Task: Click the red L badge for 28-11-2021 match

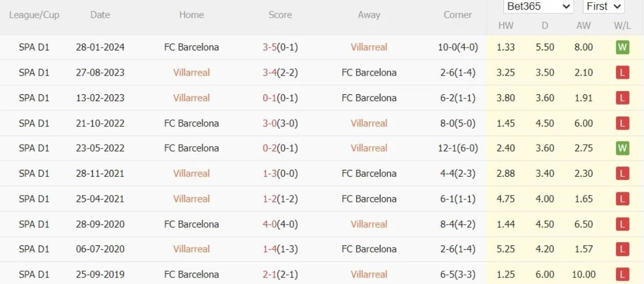Action: pyautogui.click(x=622, y=174)
